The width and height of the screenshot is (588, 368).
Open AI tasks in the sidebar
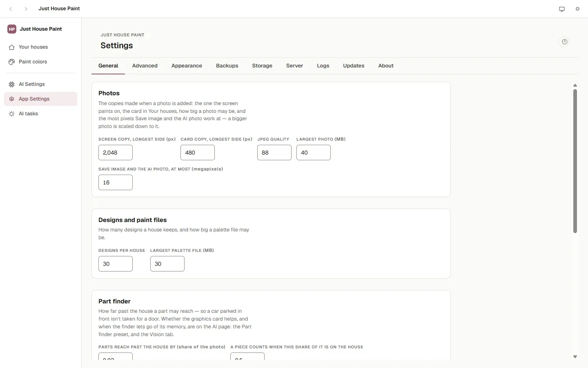(x=40, y=114)
